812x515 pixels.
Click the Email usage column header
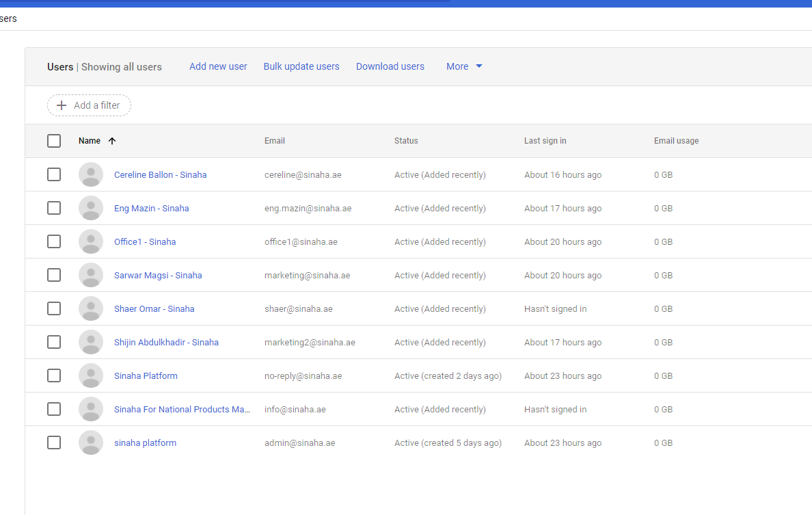tap(676, 141)
